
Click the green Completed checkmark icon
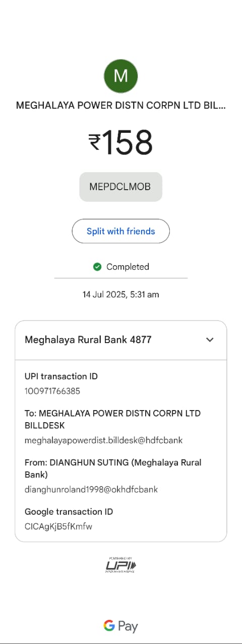pyautogui.click(x=97, y=267)
